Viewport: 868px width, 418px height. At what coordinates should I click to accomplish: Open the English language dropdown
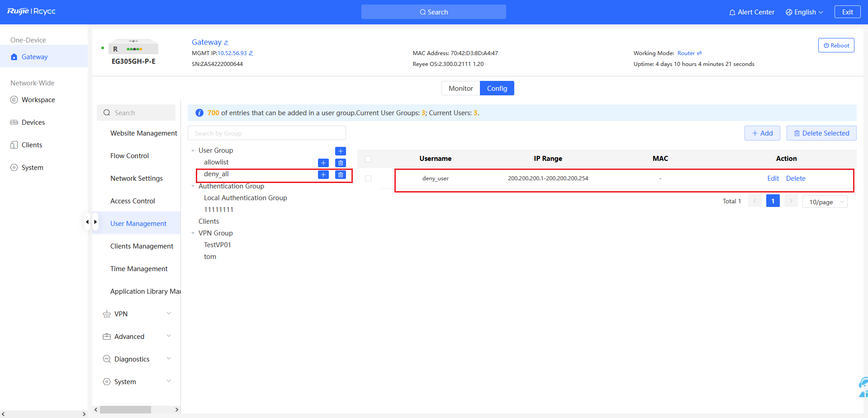804,12
